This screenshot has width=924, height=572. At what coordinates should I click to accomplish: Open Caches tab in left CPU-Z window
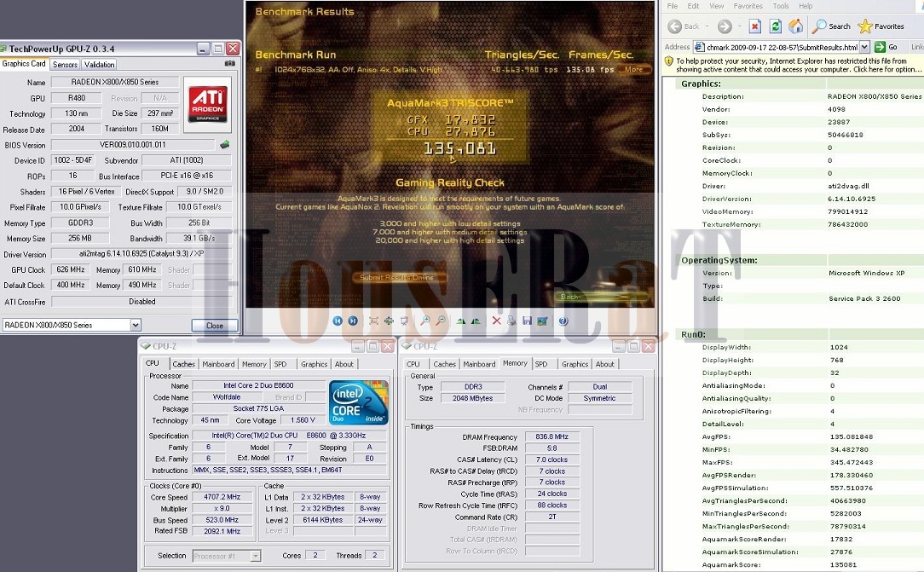[x=183, y=364]
